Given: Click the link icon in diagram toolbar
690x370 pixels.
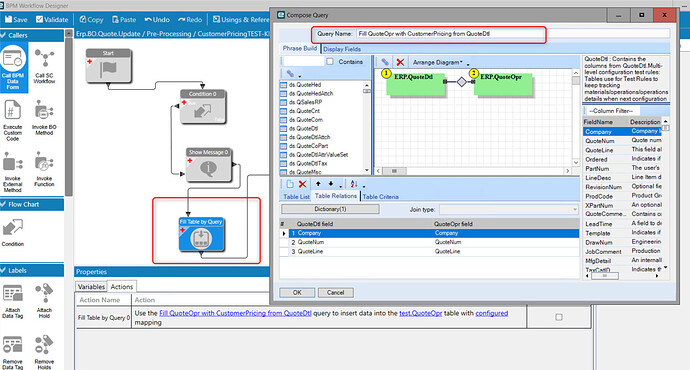Looking at the screenshot, I should pos(385,62).
